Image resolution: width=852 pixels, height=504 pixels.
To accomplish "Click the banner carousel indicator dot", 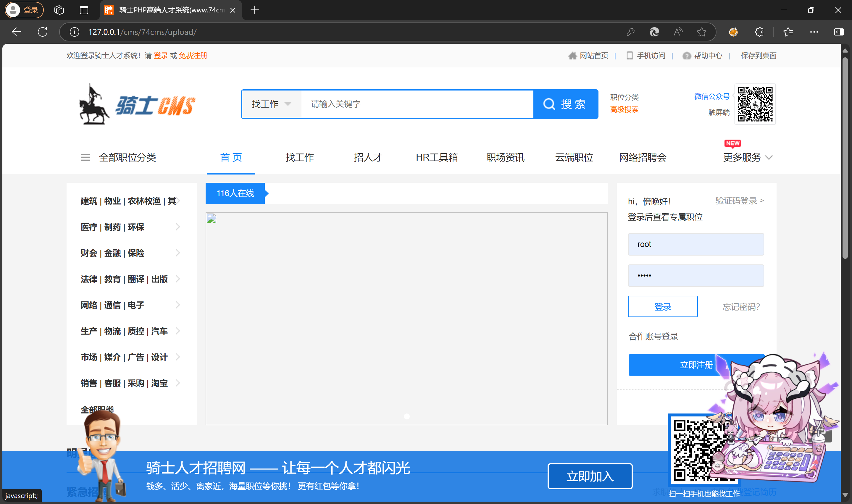I will click(x=406, y=416).
